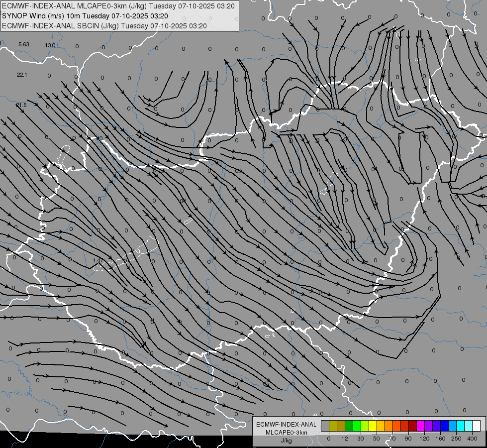Select the light cyan legend swatch
This screenshot has width=487, height=448.
tap(469, 426)
